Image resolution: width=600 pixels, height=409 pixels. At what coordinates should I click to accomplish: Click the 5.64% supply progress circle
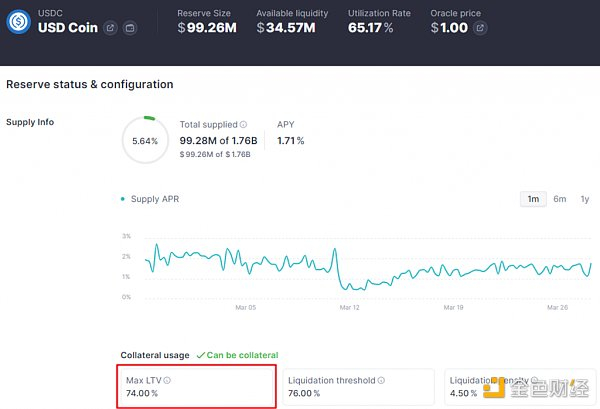point(145,140)
